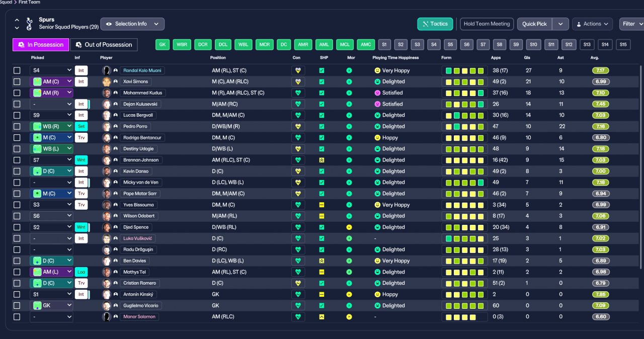Click the Spurs club crest icon
644x339 pixels.
29,24
